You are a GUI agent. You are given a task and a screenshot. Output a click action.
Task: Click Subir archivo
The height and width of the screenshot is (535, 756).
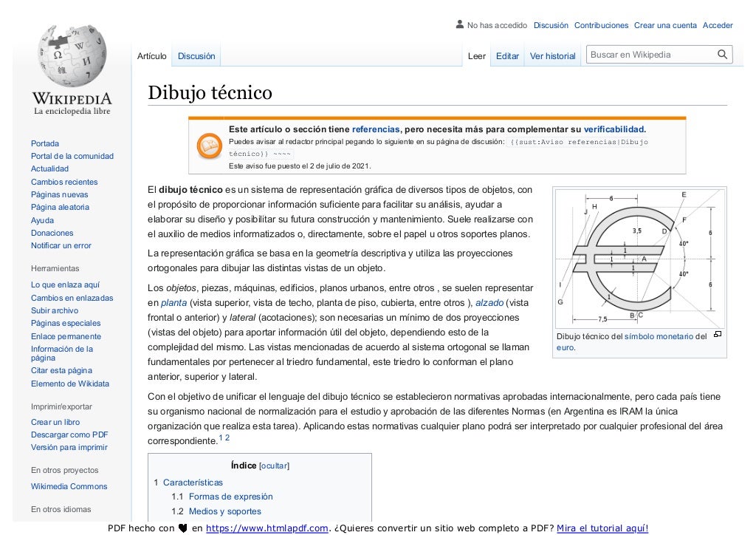tap(55, 310)
